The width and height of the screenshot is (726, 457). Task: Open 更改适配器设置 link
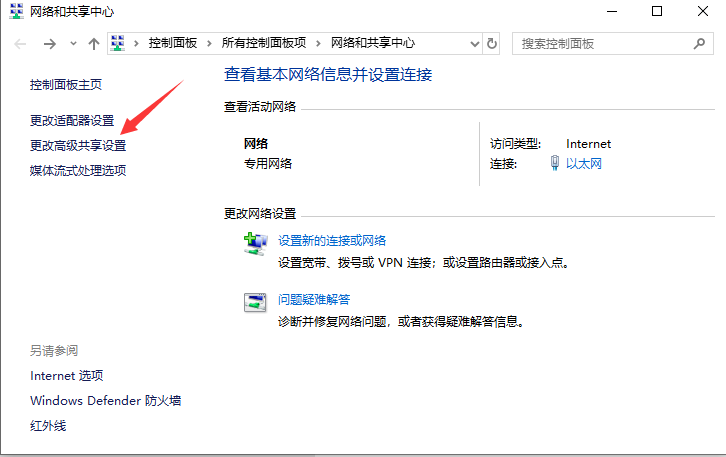[x=72, y=121]
